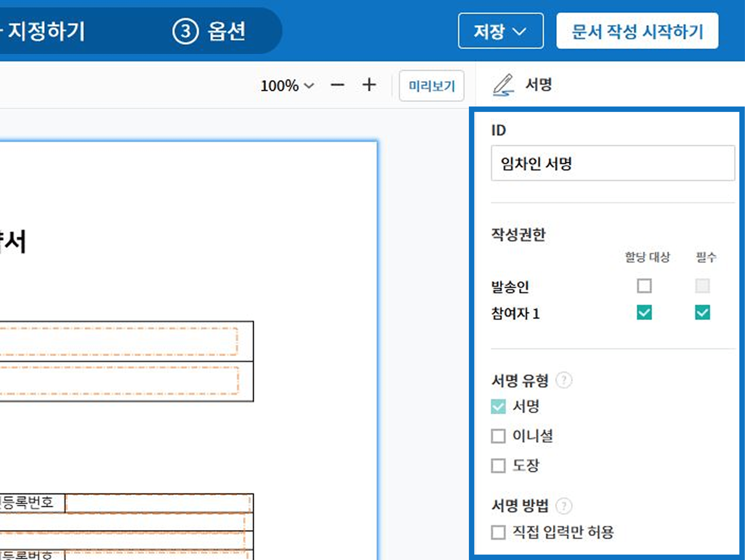
Task: Click the 작성권한 section heading
Action: pos(518,235)
